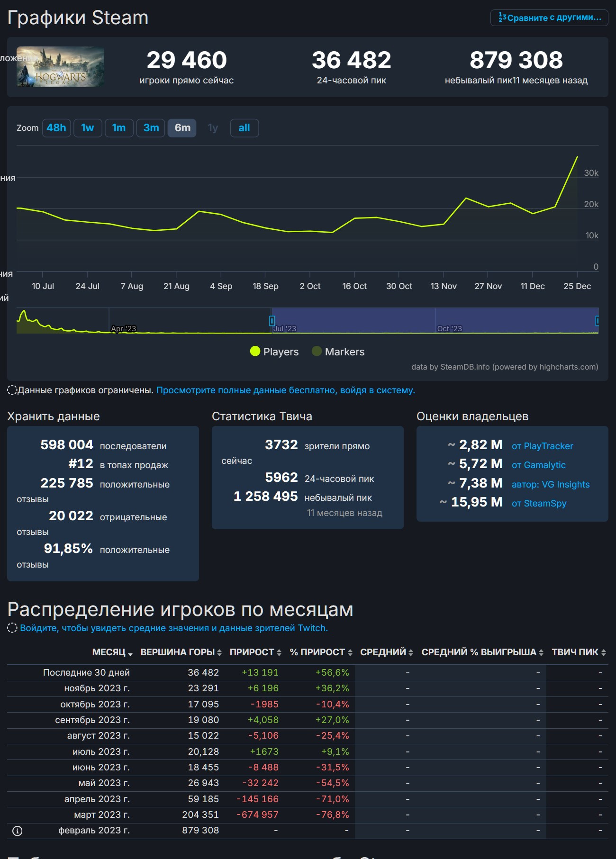Select the 48h zoom range
Image resolution: width=616 pixels, height=859 pixels.
click(56, 128)
